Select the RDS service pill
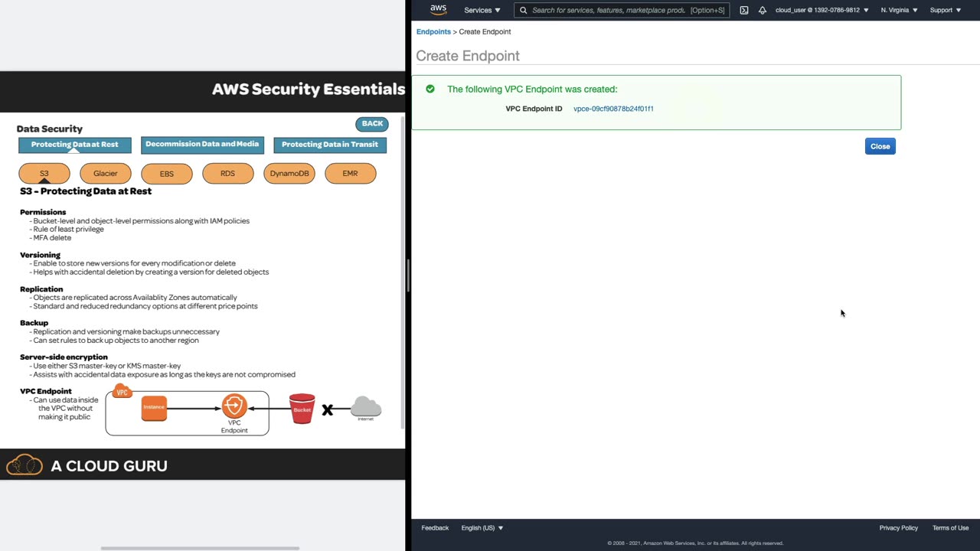 coord(228,173)
